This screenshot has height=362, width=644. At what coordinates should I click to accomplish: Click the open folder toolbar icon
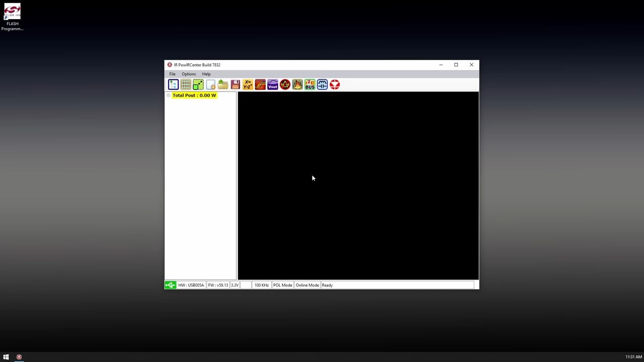(223, 84)
